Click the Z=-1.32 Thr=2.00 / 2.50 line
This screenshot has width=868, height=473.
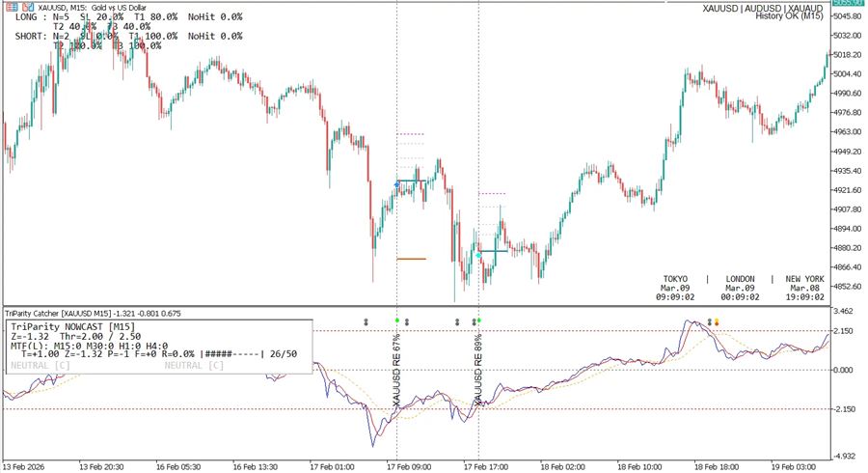pos(76,336)
